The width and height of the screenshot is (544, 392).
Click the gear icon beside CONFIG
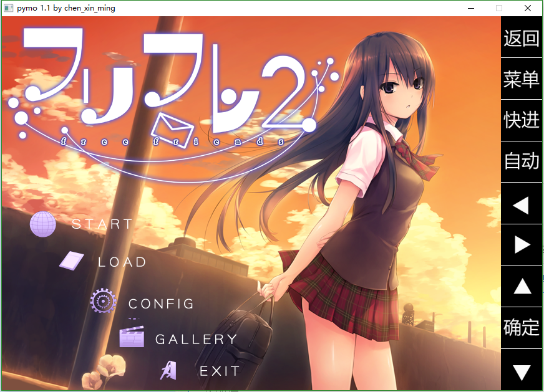point(103,302)
